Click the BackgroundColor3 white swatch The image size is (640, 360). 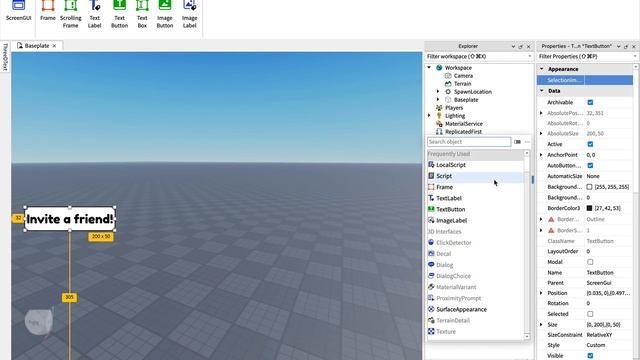click(x=589, y=187)
